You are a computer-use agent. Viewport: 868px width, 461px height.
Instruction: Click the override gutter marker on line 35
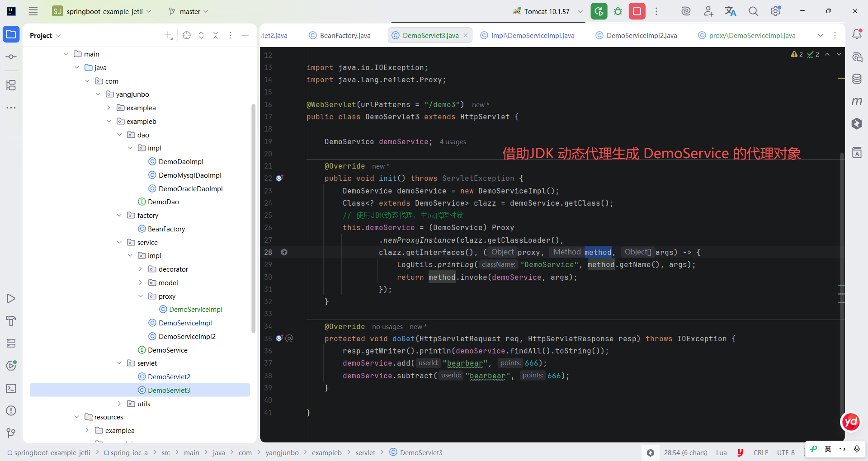pyautogui.click(x=279, y=338)
